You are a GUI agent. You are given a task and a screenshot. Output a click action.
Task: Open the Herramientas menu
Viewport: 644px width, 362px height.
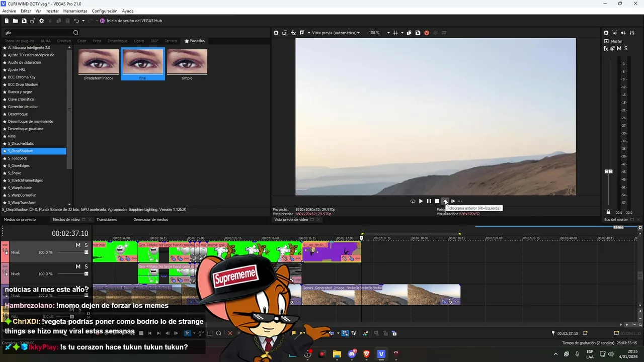tap(75, 11)
